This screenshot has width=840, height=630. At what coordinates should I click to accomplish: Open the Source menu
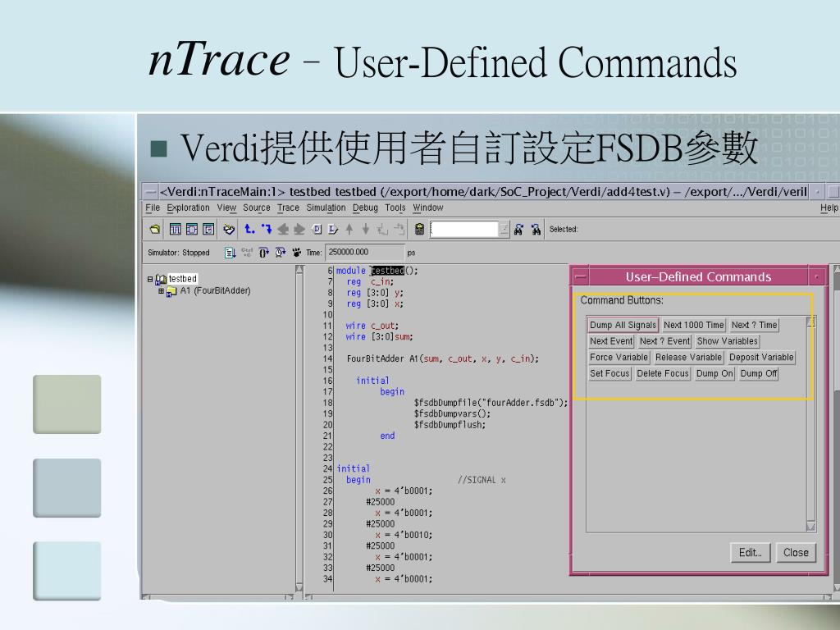(x=257, y=208)
